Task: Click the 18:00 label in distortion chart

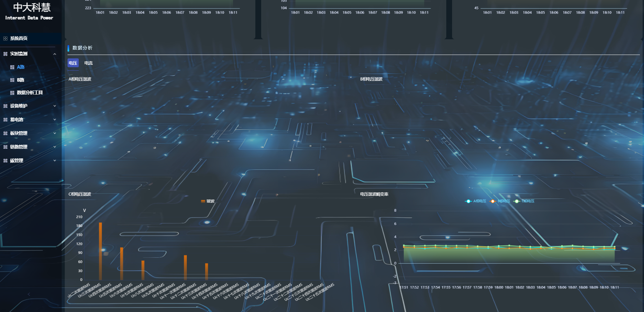Action: 498,287
